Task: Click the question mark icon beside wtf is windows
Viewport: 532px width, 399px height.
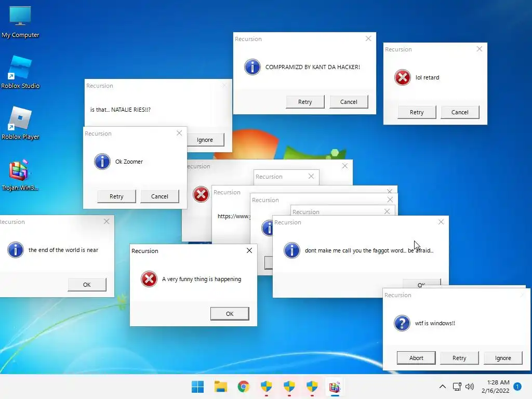Action: [x=402, y=323]
